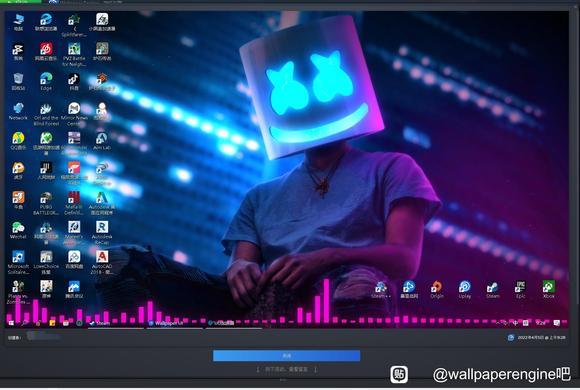Open the green Autodesk 'A' desktop shortcut
580x390 pixels.
(102, 203)
